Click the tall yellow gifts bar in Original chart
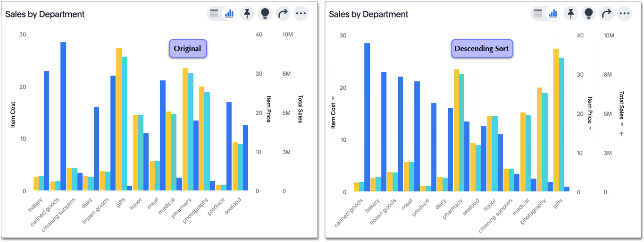 tap(119, 118)
